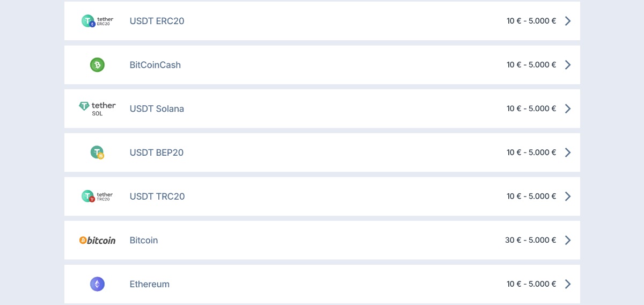The image size is (644, 305).
Task: Choose the Ethereum payment method label
Action: coord(149,284)
